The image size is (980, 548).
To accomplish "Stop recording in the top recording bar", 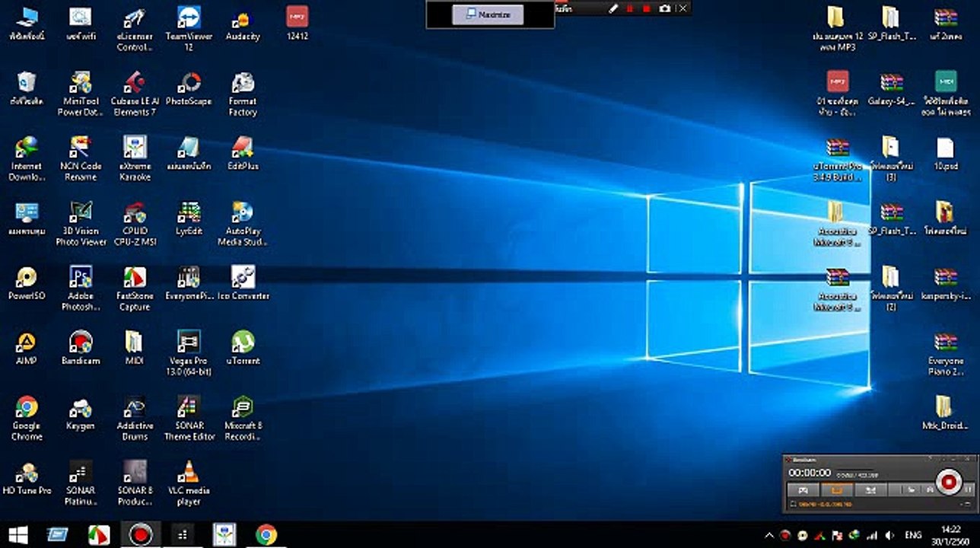I will 646,8.
